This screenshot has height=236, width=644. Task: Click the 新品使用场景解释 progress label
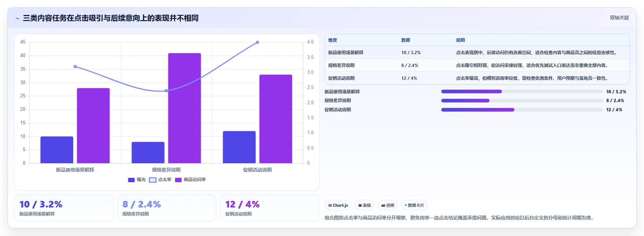click(x=342, y=92)
